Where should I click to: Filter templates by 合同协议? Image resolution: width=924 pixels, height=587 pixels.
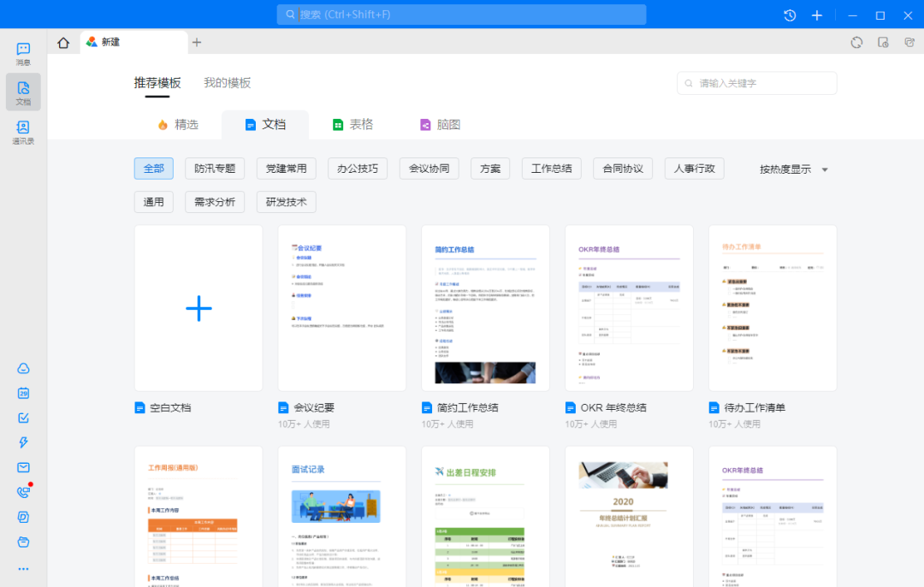(623, 169)
